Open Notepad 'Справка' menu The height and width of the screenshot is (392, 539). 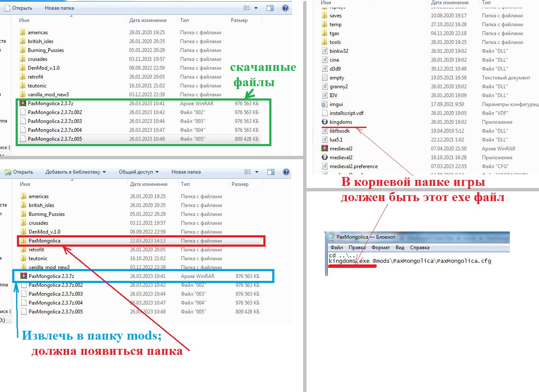419,248
